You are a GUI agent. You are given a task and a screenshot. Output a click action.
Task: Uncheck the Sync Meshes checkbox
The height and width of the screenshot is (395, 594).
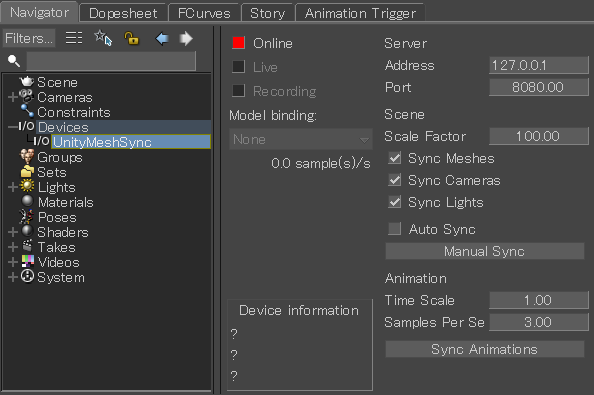point(395,158)
